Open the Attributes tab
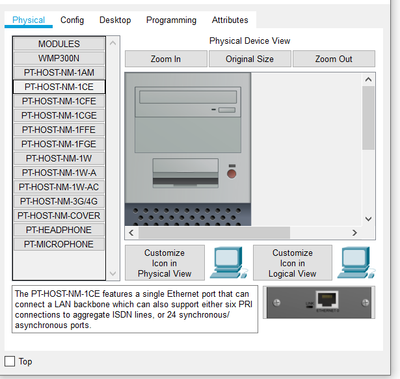 click(230, 20)
